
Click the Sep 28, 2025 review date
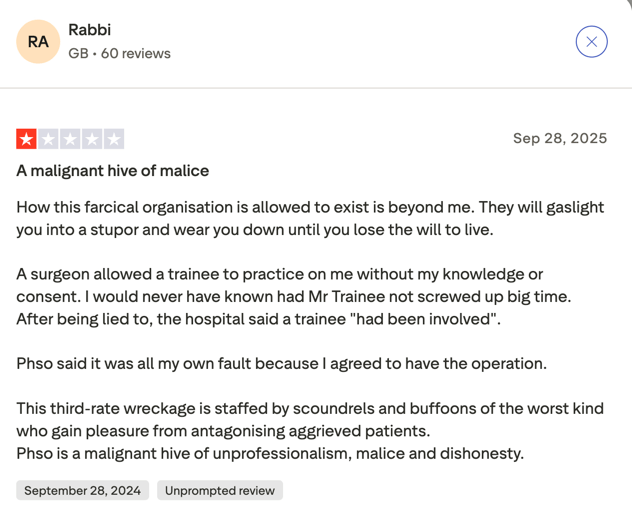tap(559, 138)
